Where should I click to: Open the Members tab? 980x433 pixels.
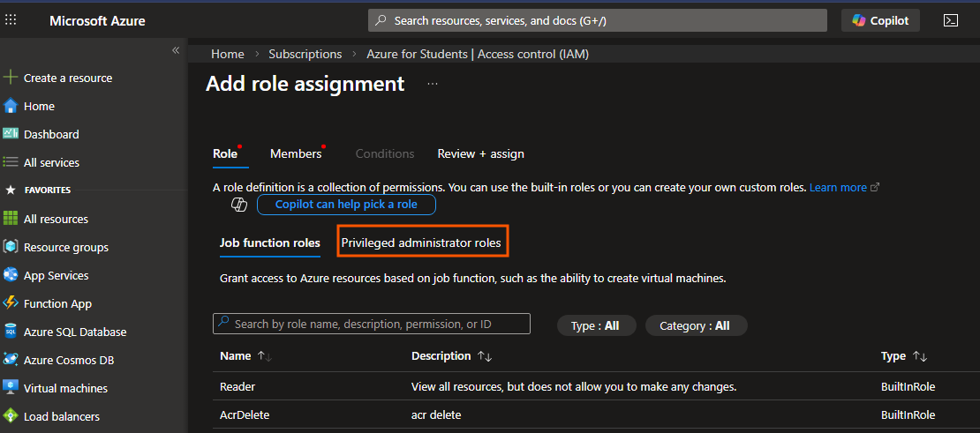(x=296, y=153)
